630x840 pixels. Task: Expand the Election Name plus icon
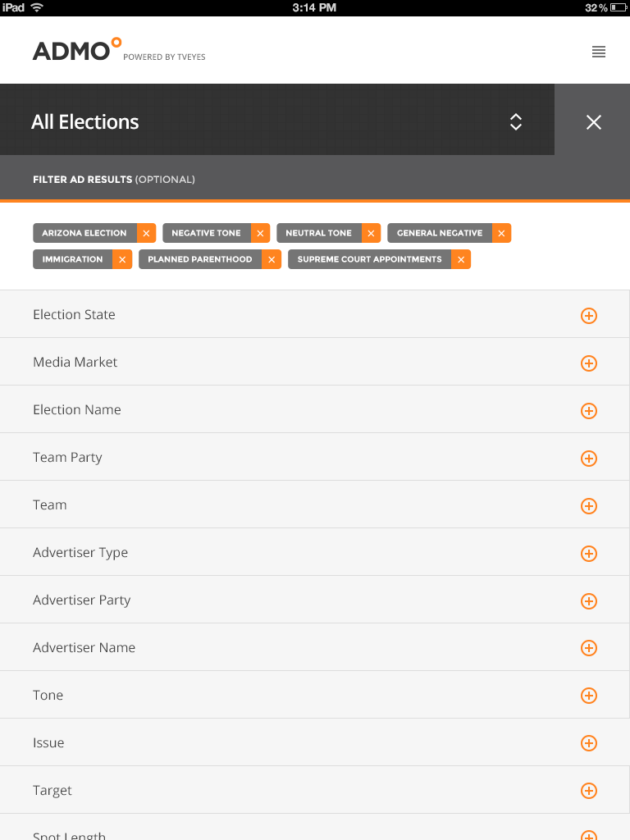coord(589,411)
